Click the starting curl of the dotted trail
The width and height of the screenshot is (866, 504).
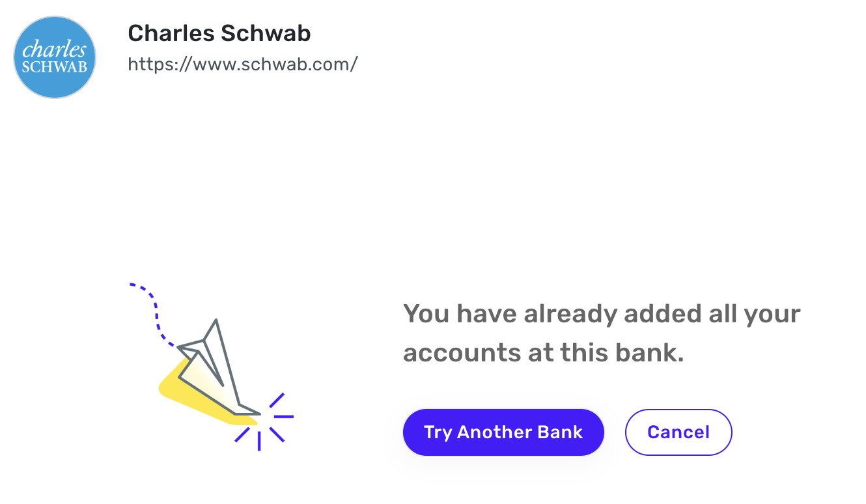[141, 288]
